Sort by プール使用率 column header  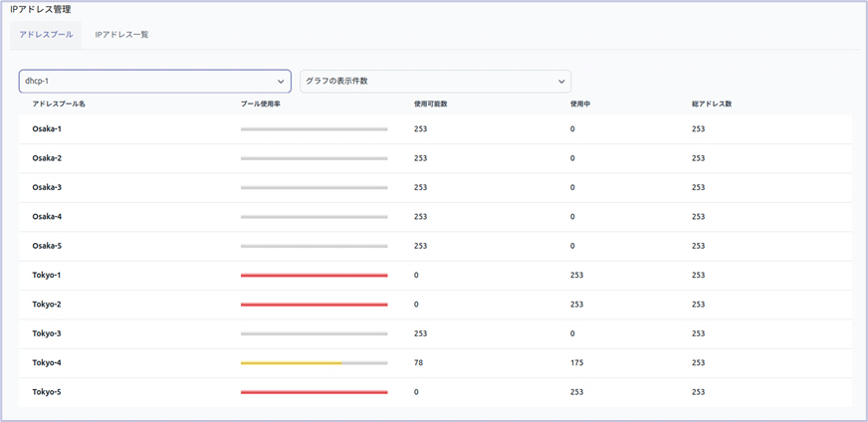pyautogui.click(x=260, y=105)
